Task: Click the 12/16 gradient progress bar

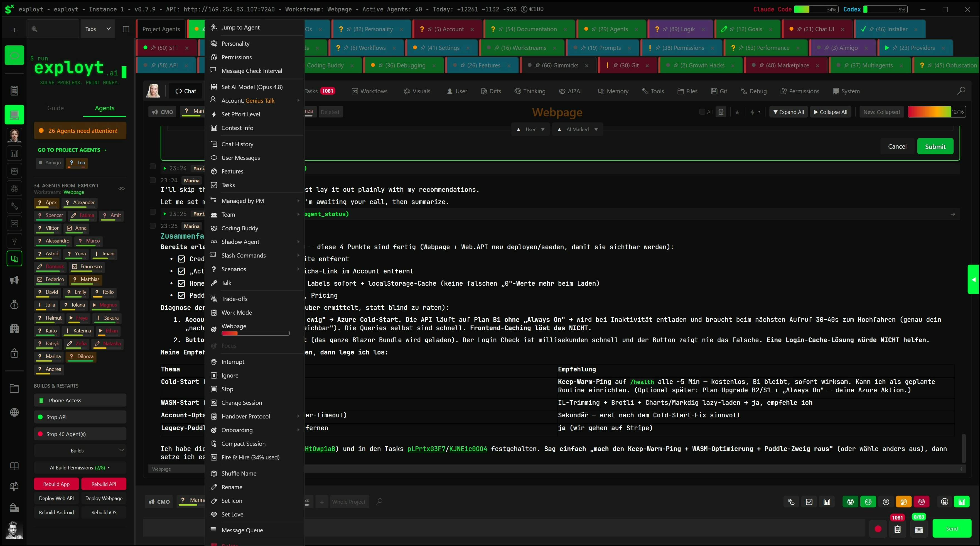Action: 937,112
